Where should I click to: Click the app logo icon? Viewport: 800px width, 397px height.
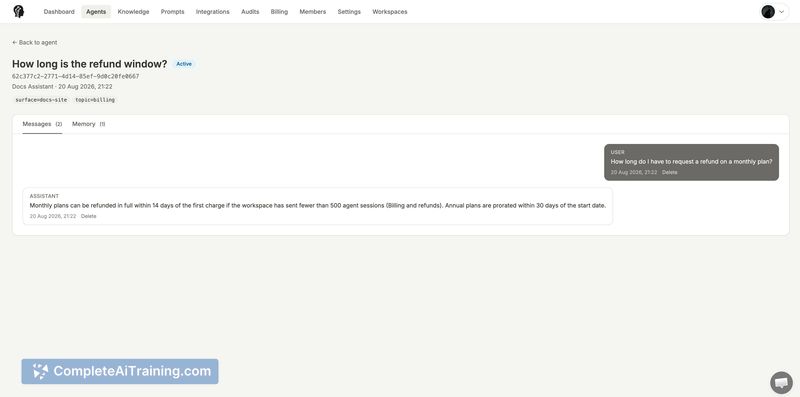[19, 12]
